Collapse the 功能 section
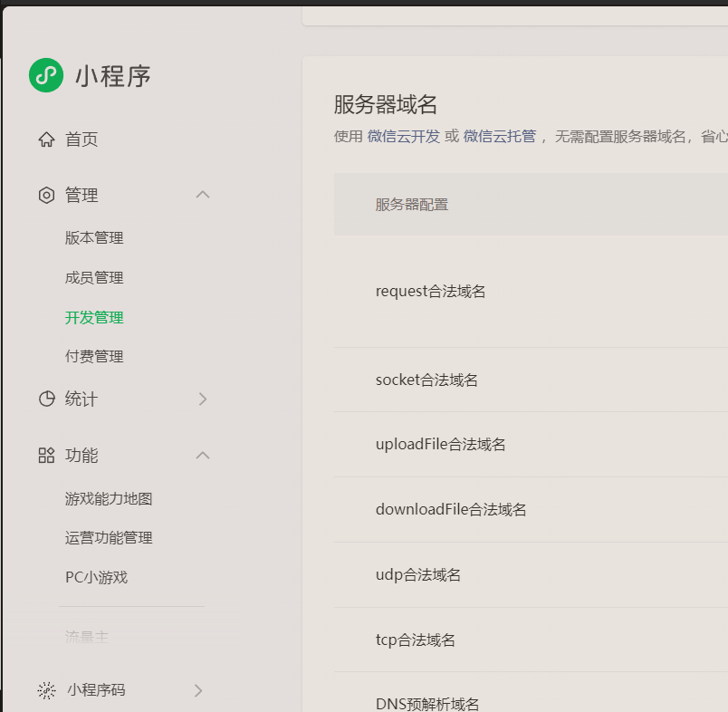This screenshot has width=728, height=712. coord(203,456)
